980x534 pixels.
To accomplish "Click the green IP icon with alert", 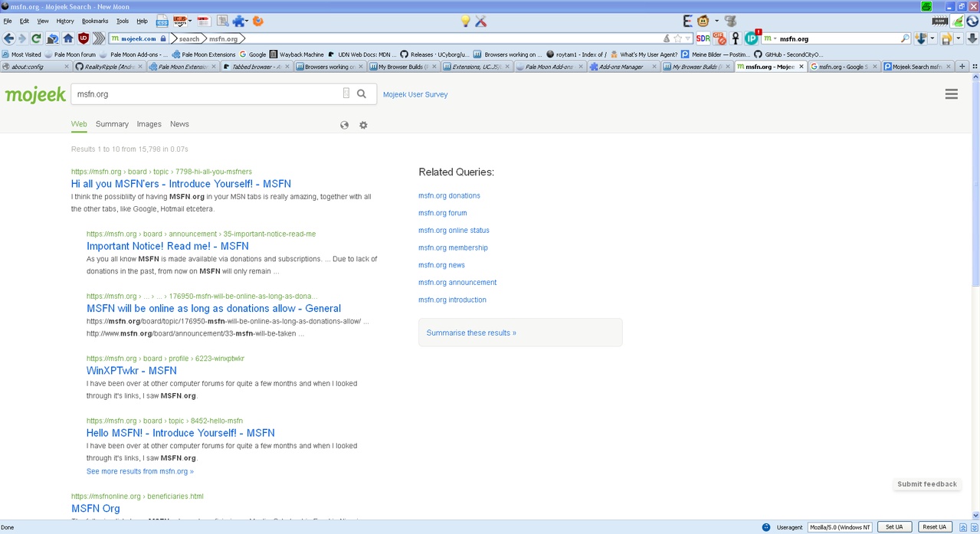I will coord(752,38).
